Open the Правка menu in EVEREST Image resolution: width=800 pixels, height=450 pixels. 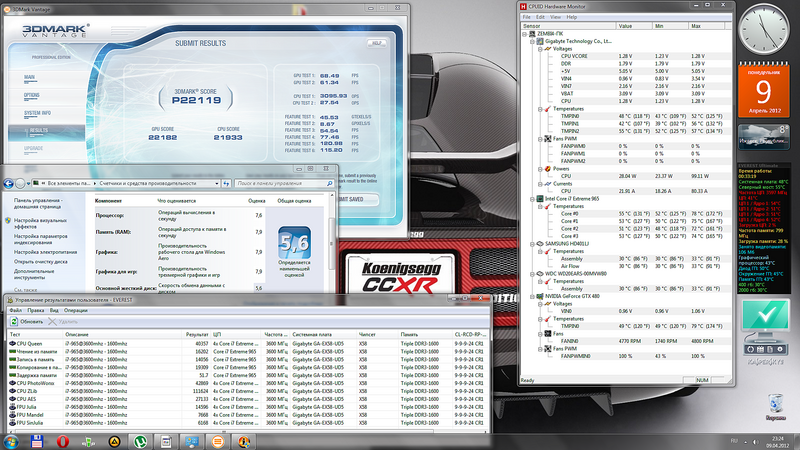tap(36, 310)
